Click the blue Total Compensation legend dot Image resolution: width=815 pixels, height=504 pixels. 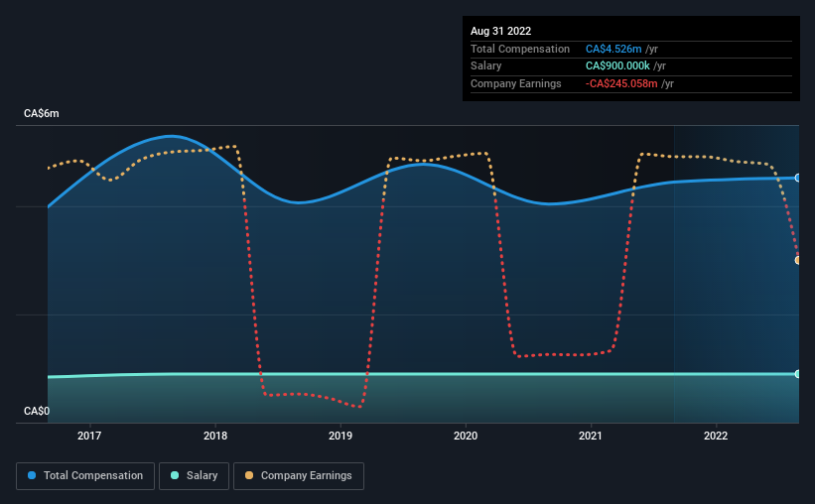tap(32, 475)
